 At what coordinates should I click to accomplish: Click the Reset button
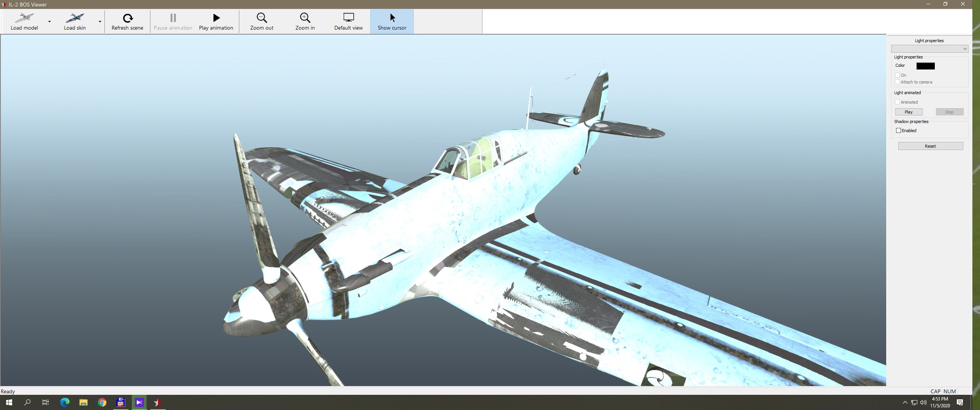(931, 146)
